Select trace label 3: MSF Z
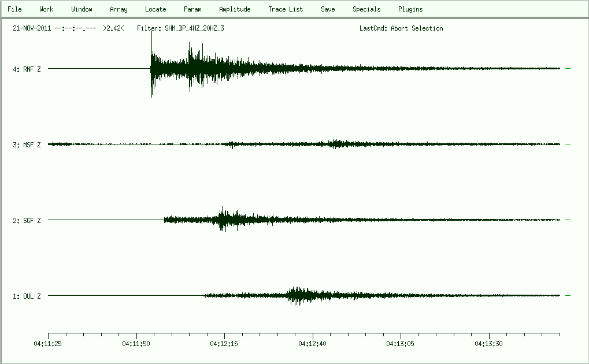This screenshot has width=589, height=364. pos(27,145)
